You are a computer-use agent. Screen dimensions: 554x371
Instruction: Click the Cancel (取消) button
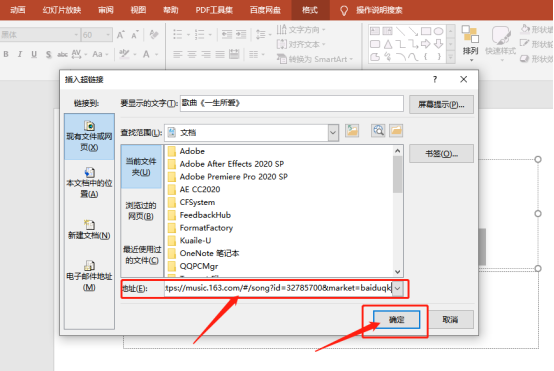click(x=450, y=320)
